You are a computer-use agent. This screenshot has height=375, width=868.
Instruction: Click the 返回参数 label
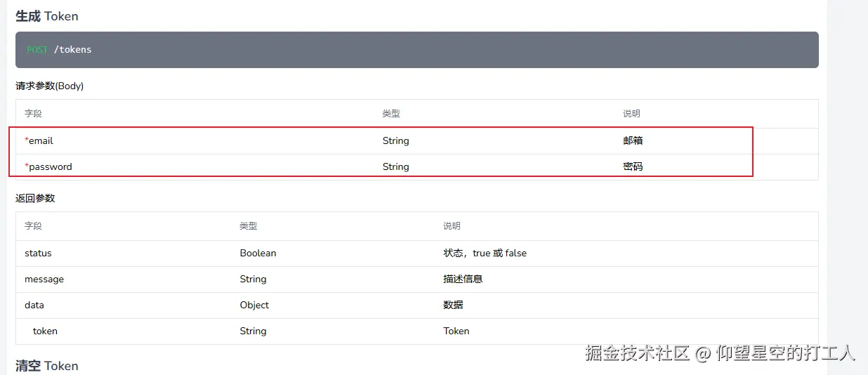point(35,198)
